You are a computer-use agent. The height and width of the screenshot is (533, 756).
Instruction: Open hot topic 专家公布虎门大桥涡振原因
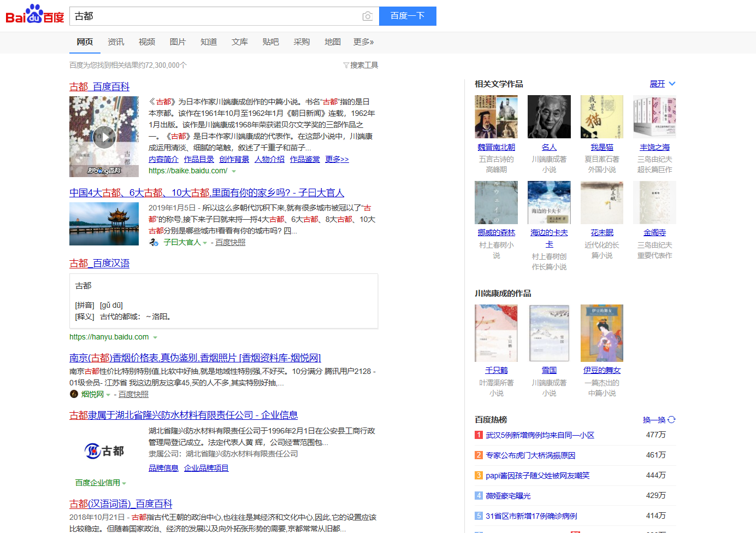click(530, 455)
